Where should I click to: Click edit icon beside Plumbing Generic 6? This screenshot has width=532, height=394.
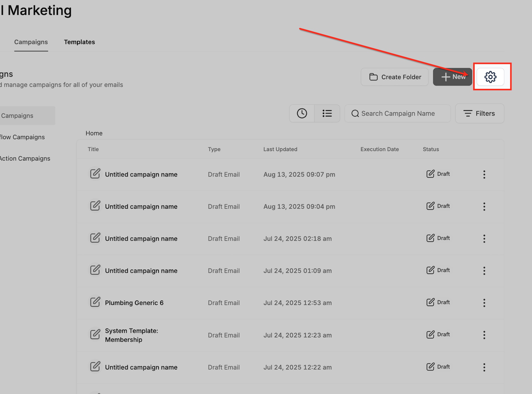pyautogui.click(x=95, y=302)
